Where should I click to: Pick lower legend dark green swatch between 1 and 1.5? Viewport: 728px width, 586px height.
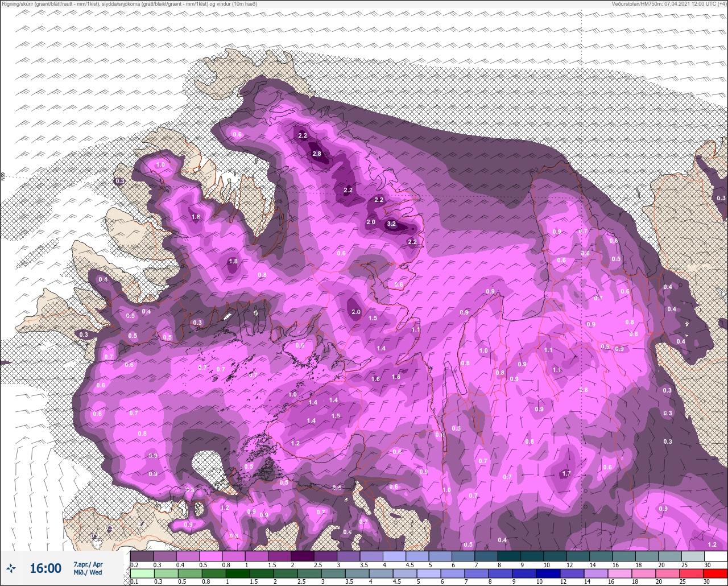point(238,573)
